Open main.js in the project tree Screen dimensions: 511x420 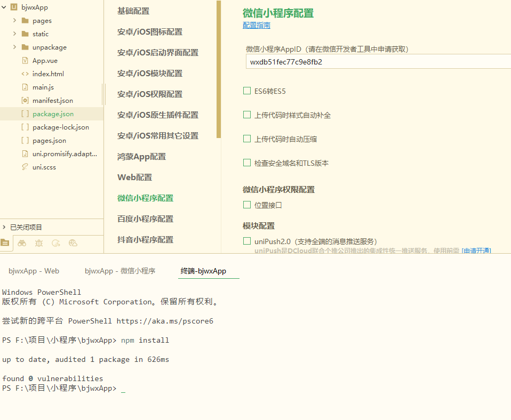click(x=43, y=87)
